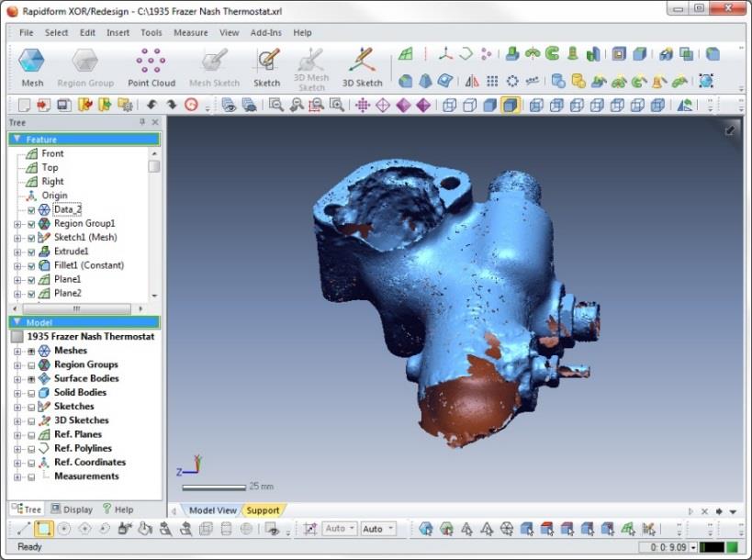Expand the Surface Bodies node
This screenshot has height=560, width=752.
(17, 379)
